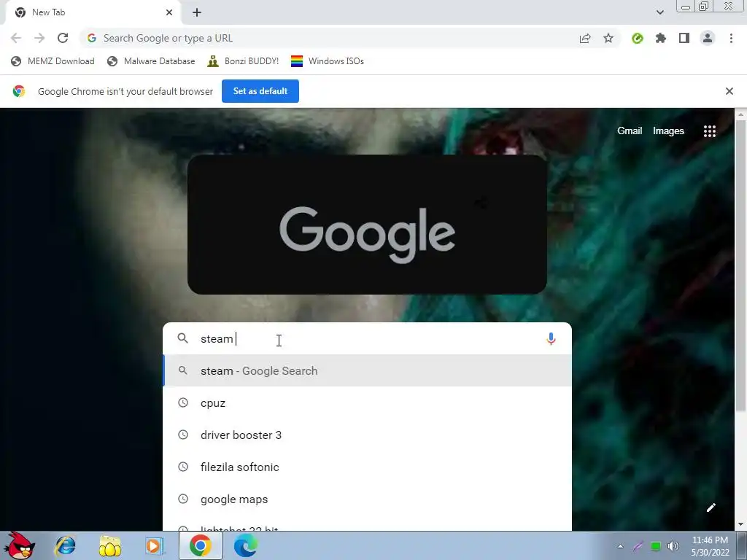Viewport: 747px width, 560px height.
Task: Launch Microsoft Edge from taskbar
Action: (x=246, y=545)
